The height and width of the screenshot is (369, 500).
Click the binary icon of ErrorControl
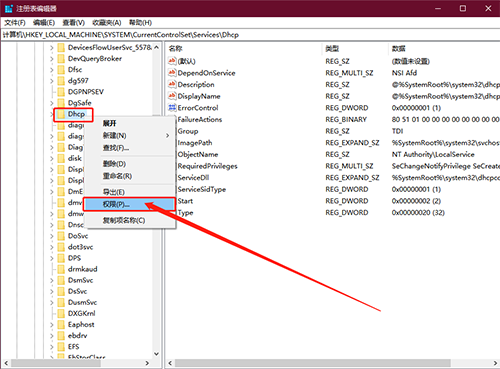tap(172, 108)
